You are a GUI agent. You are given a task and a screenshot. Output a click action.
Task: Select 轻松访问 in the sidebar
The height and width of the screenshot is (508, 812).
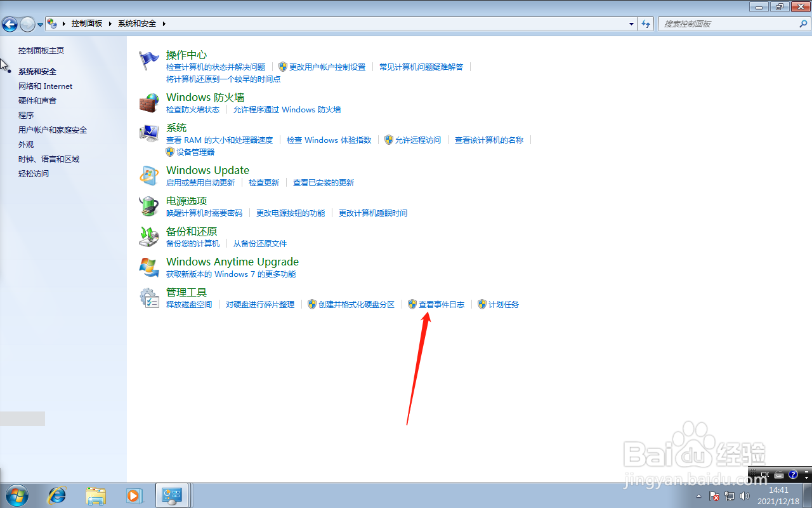click(x=34, y=173)
